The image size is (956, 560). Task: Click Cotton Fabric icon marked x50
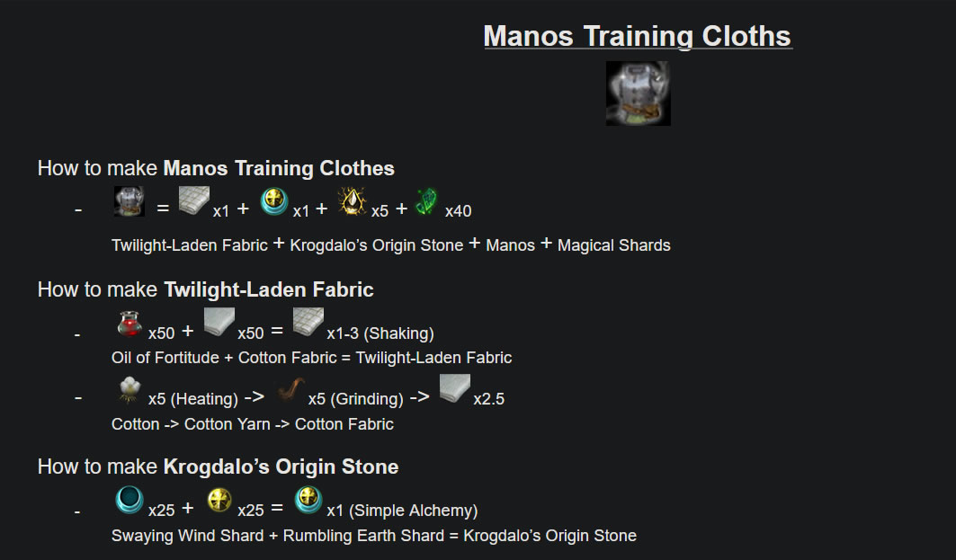coord(219,323)
